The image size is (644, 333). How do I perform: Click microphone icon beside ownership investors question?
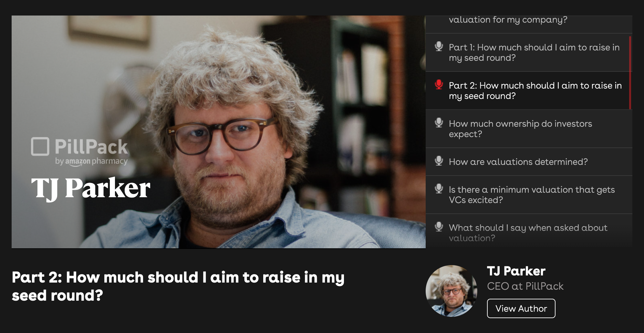[439, 123]
